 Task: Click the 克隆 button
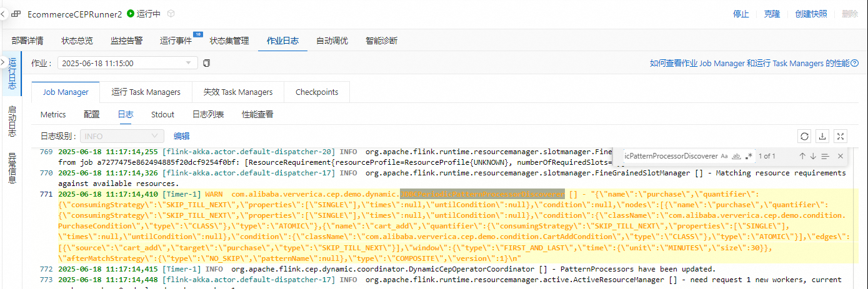(772, 14)
